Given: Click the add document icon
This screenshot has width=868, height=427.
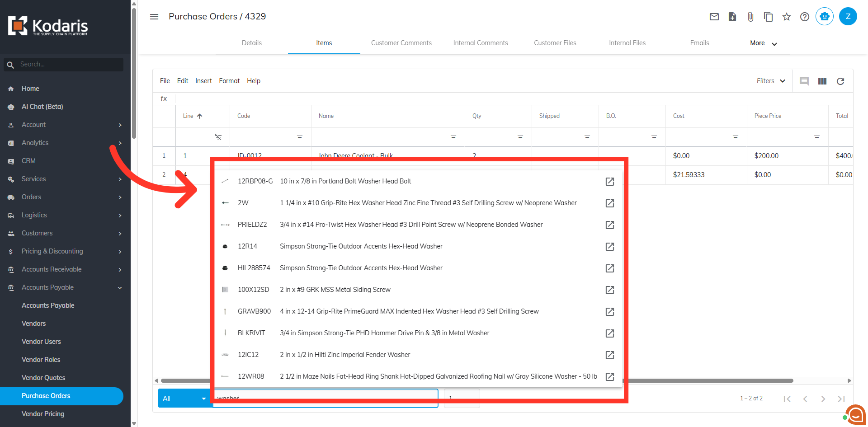Looking at the screenshot, I should point(732,17).
